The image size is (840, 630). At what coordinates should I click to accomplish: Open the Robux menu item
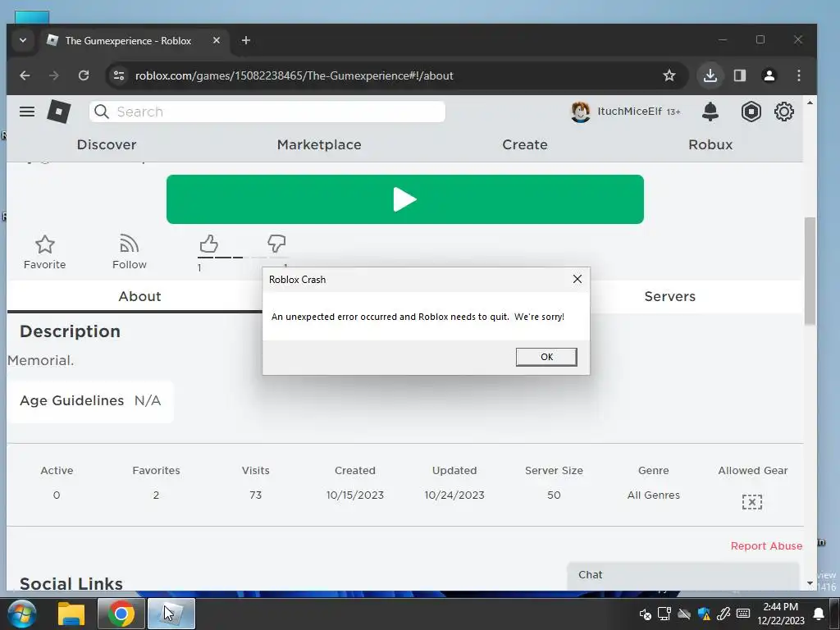pyautogui.click(x=710, y=144)
